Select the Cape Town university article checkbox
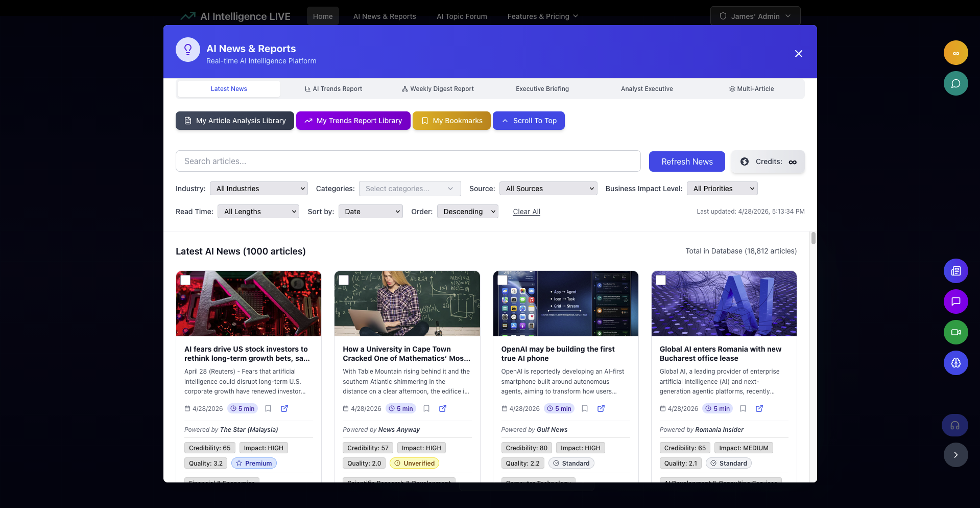 point(345,280)
